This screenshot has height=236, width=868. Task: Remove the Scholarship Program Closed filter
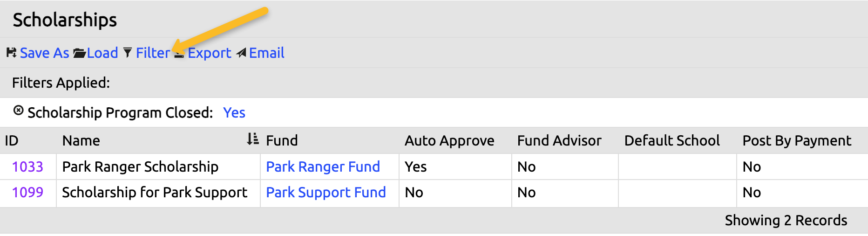pyautogui.click(x=18, y=111)
